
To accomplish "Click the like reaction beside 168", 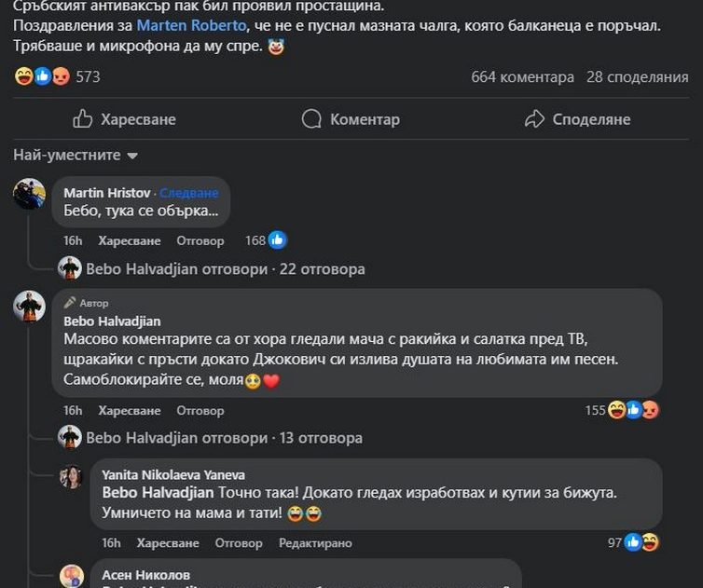I will [277, 240].
